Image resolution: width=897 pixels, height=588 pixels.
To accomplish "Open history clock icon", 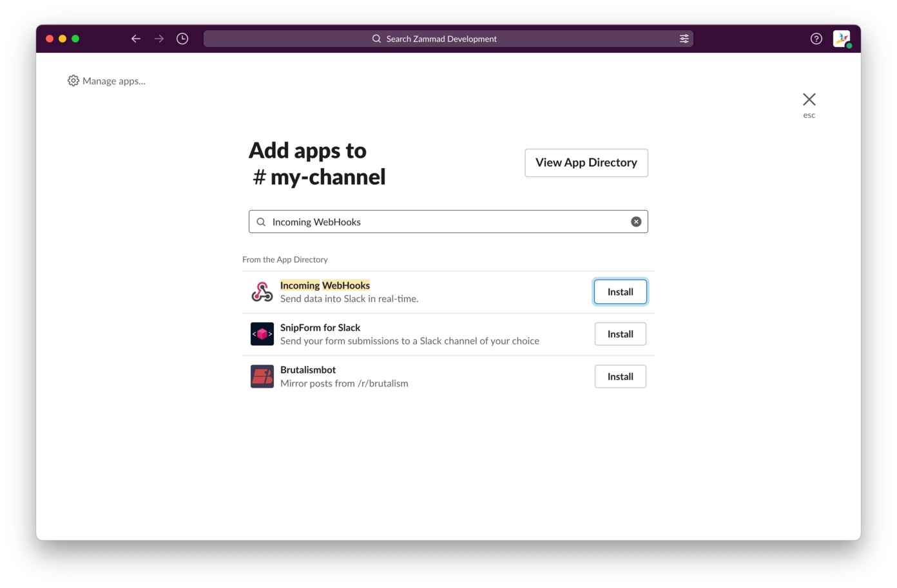I will (182, 39).
